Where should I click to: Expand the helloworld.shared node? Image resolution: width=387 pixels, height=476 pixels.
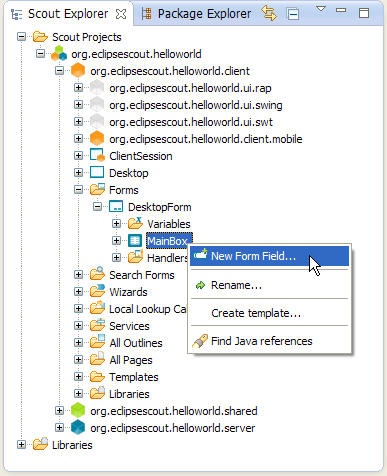coord(59,410)
